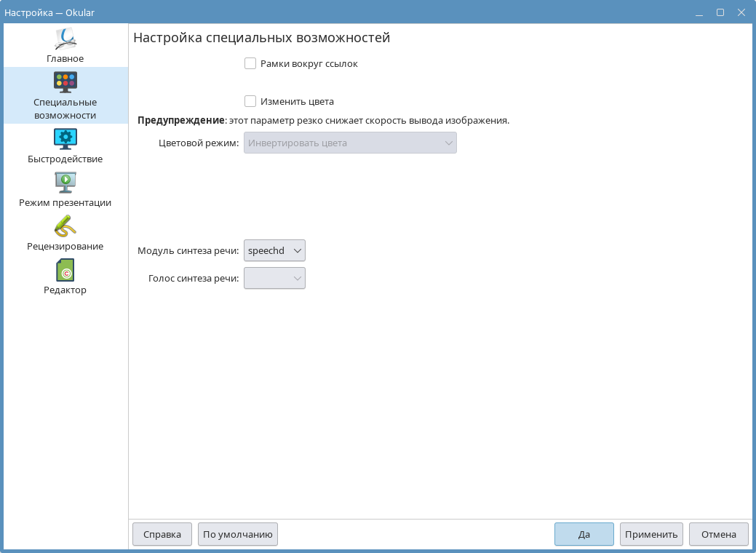Open the Быстродействие monitor icon
756x553 pixels.
65,138
